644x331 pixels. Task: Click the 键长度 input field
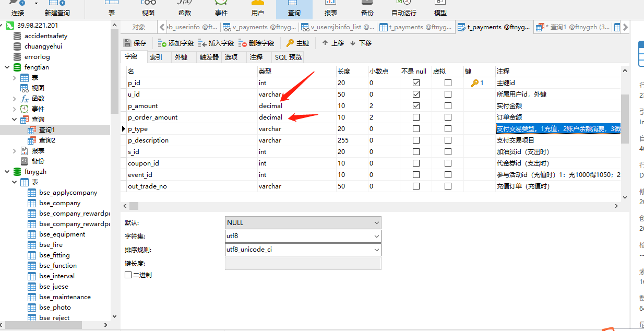(x=303, y=264)
